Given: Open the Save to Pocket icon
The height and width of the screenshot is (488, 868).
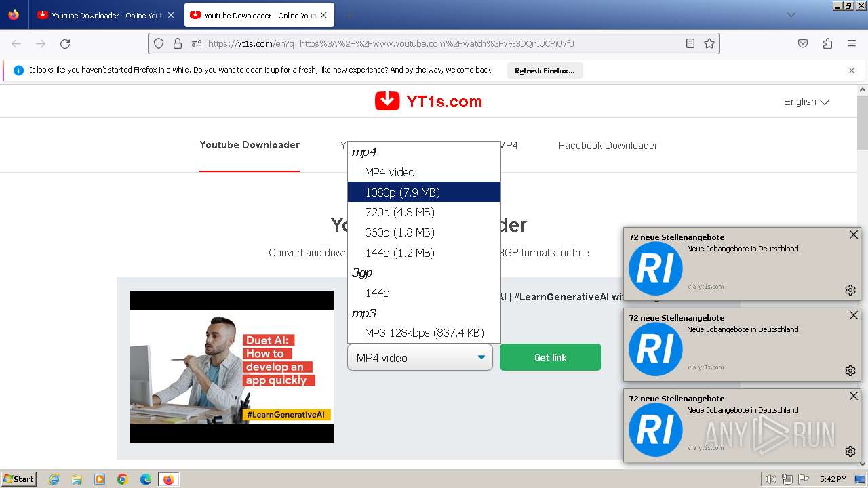Looking at the screenshot, I should coord(803,43).
